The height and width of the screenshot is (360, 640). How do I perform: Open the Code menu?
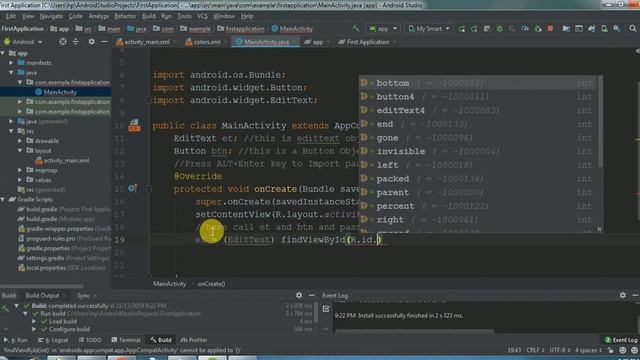pyautogui.click(x=76, y=16)
